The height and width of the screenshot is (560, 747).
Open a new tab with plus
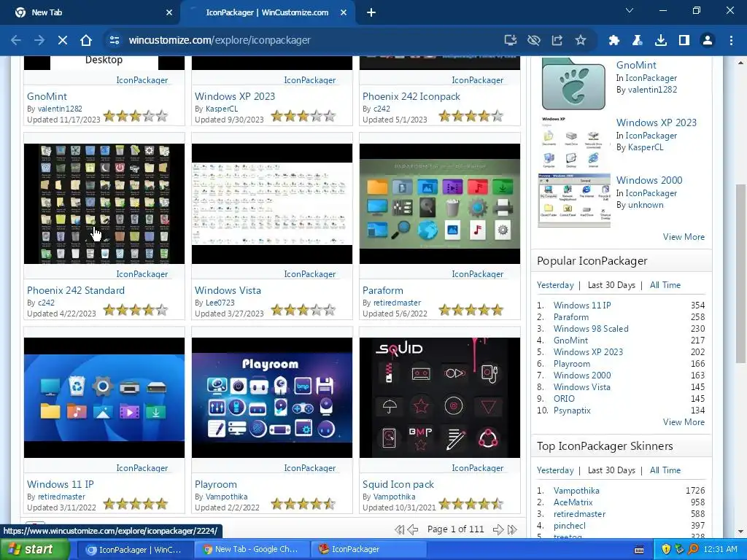(371, 13)
